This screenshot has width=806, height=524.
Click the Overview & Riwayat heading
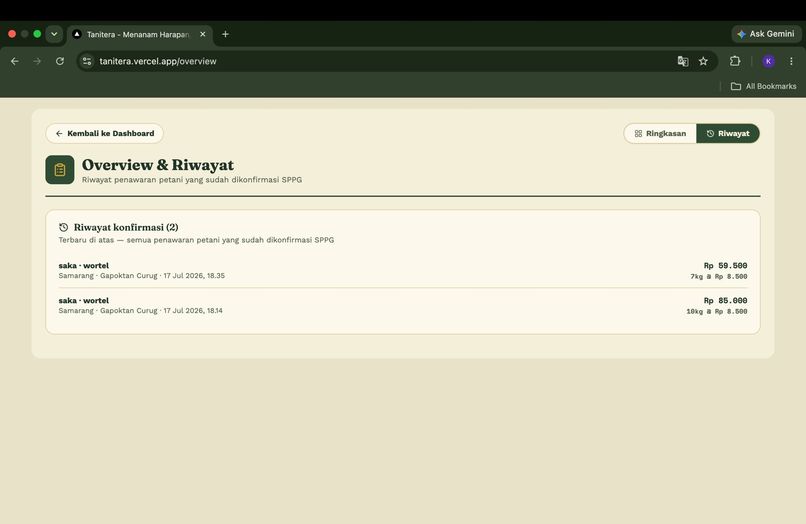(158, 165)
